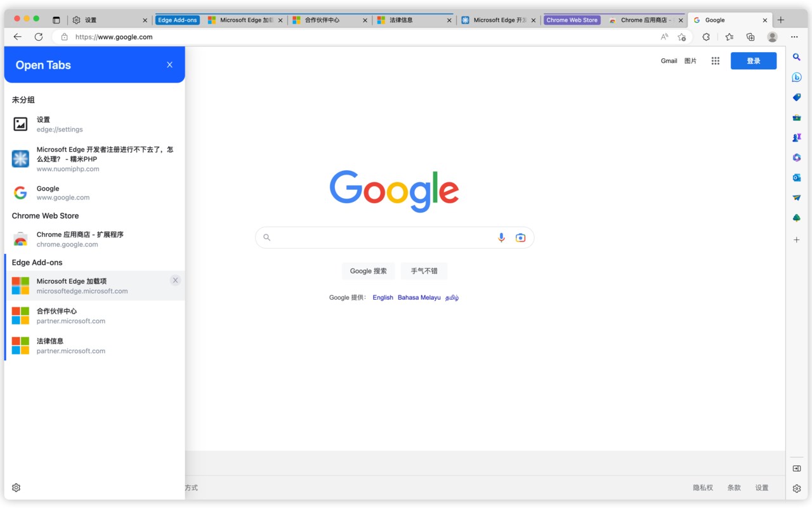Add a sidebar app with plus
Image resolution: width=812 pixels, height=508 pixels.
797,240
